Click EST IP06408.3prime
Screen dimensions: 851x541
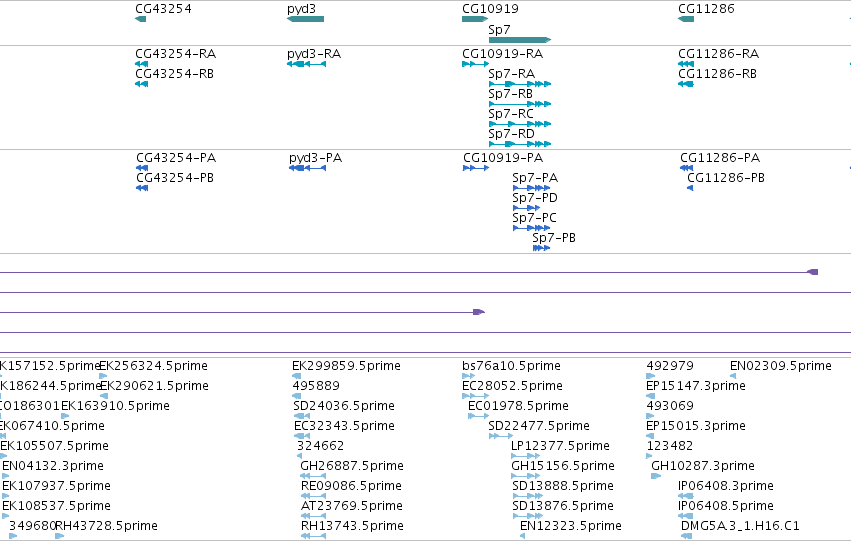726,486
